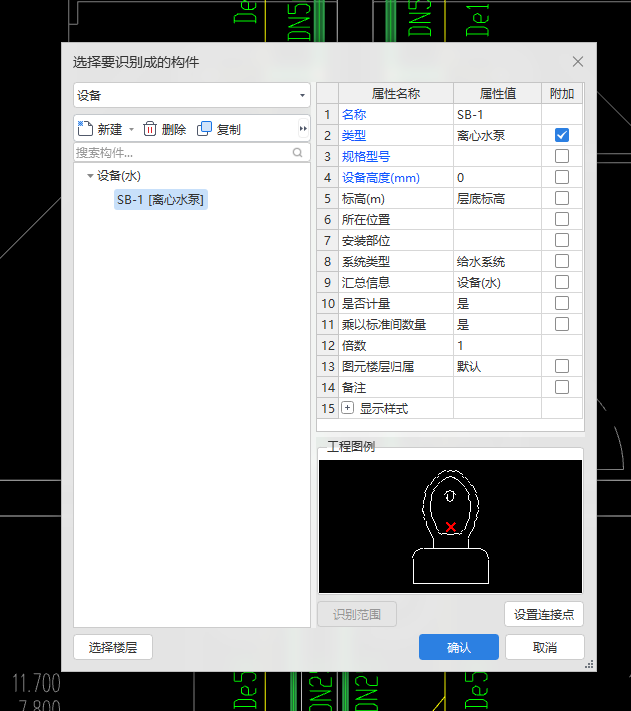Click the 倍数 value cell showing 1
Screen dimensions: 631x711
[497, 345]
